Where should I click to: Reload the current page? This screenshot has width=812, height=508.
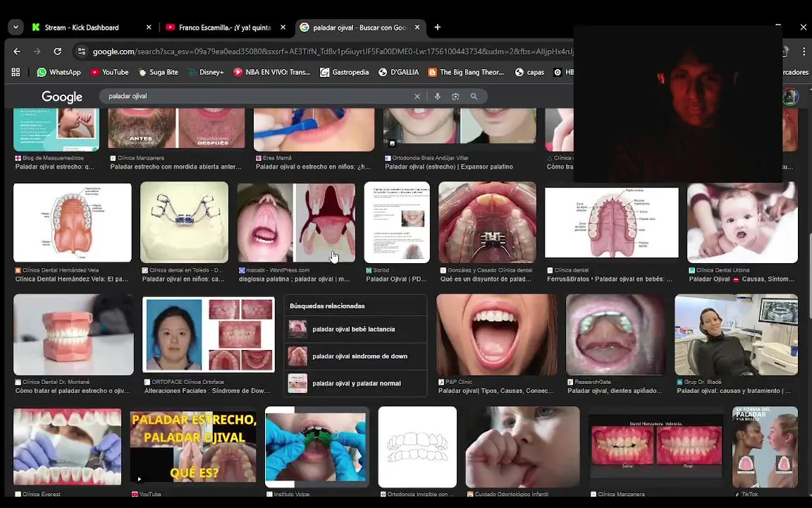58,52
